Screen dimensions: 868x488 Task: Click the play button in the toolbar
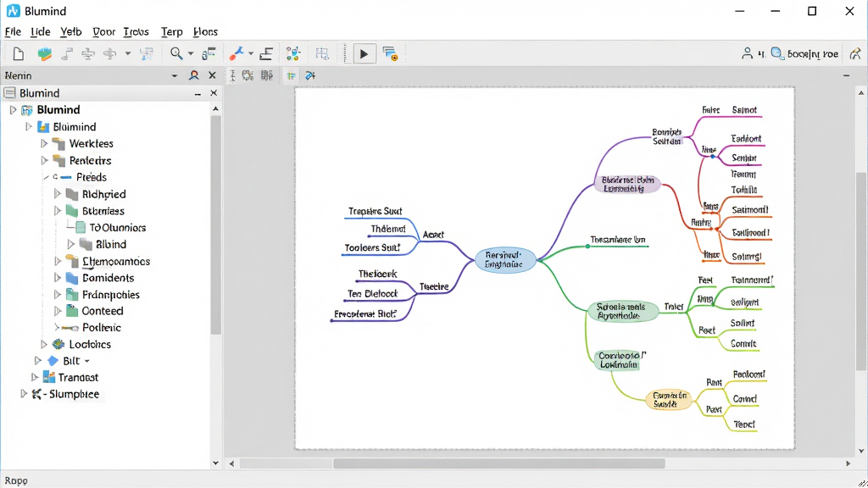[364, 53]
